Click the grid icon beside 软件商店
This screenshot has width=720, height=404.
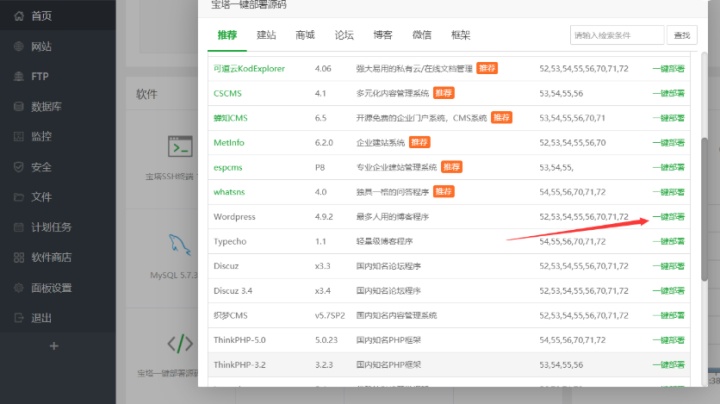click(x=19, y=257)
